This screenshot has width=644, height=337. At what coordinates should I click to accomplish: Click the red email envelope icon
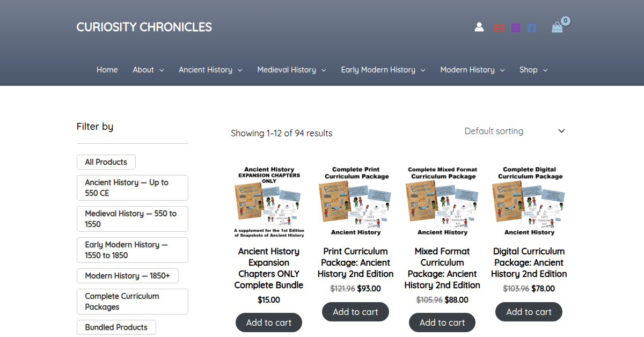tap(500, 28)
